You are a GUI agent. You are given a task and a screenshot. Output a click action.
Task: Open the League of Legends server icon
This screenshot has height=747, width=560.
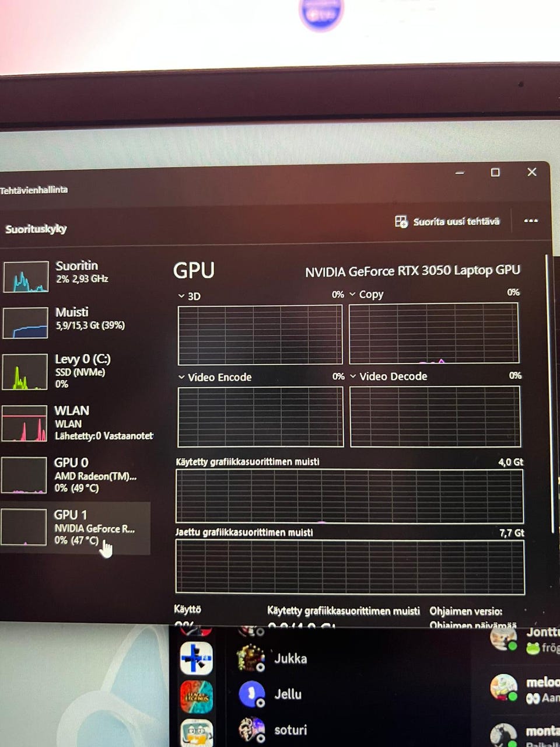[197, 697]
